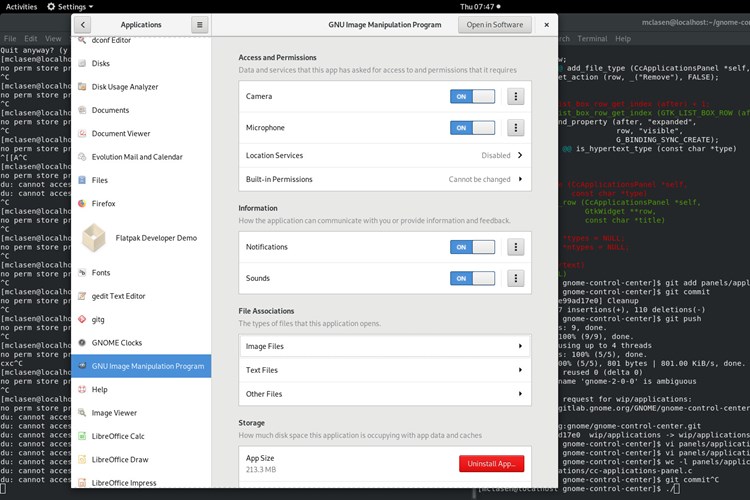
Task: Open the Applications hamburger menu
Action: [x=199, y=25]
